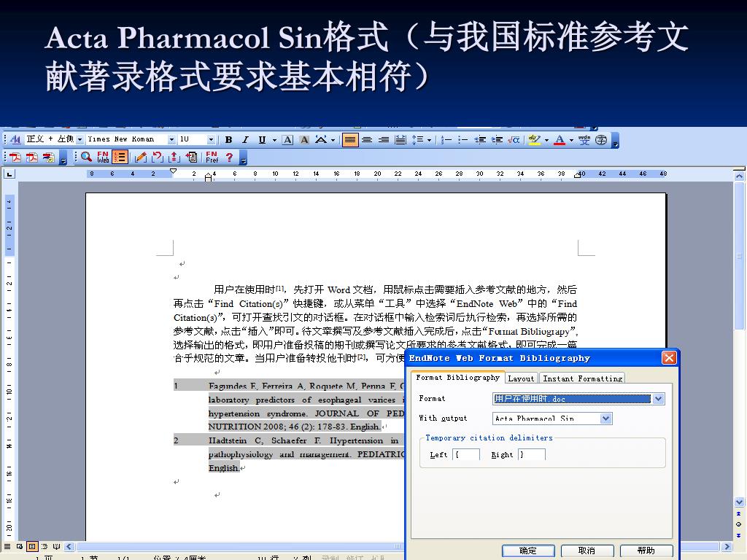Expand font color arrow
747x560 pixels.
point(571,140)
